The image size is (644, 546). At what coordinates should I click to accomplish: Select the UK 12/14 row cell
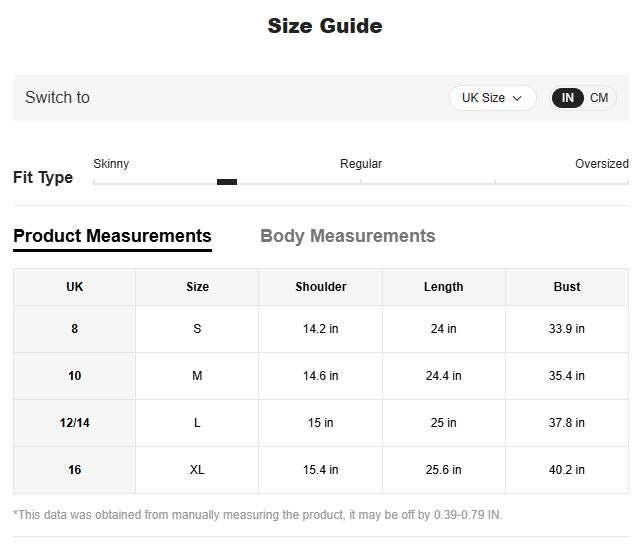(74, 423)
